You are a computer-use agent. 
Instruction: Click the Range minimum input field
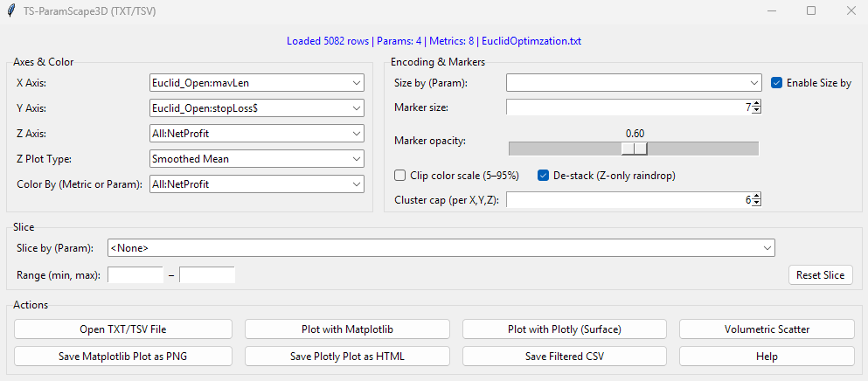(x=135, y=275)
